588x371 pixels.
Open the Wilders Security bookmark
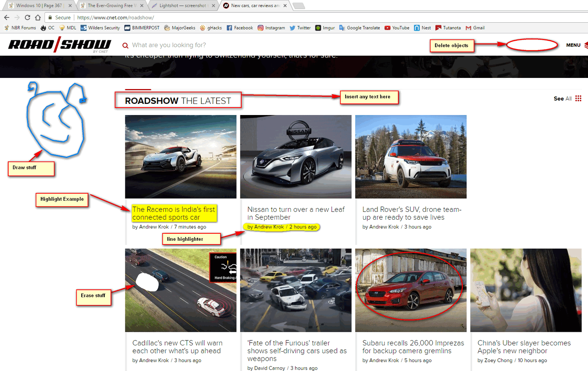[x=100, y=28]
